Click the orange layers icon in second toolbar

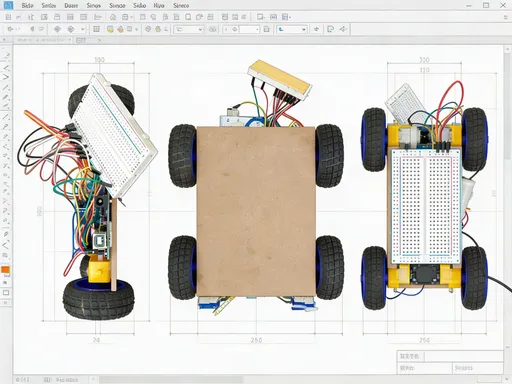coord(120,29)
